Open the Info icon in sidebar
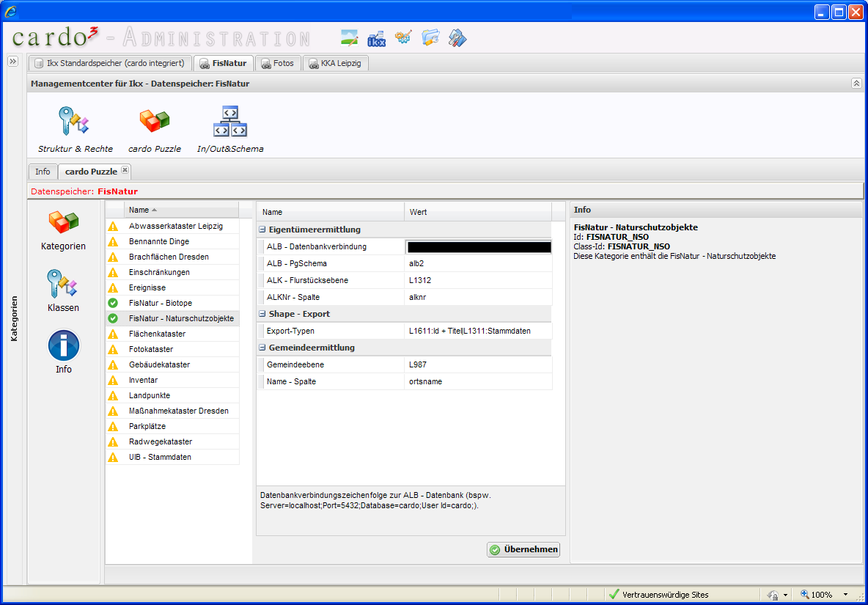Viewport: 868px width, 605px height. (64, 352)
